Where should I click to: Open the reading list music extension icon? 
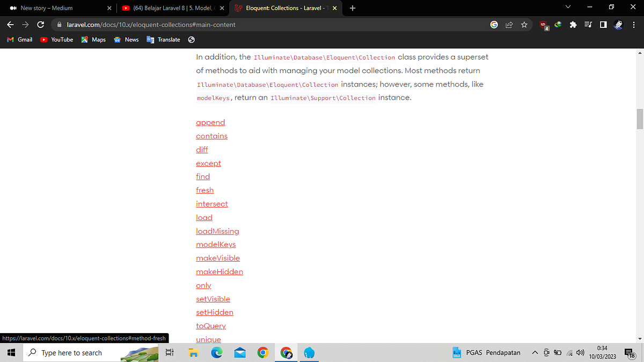coord(588,25)
